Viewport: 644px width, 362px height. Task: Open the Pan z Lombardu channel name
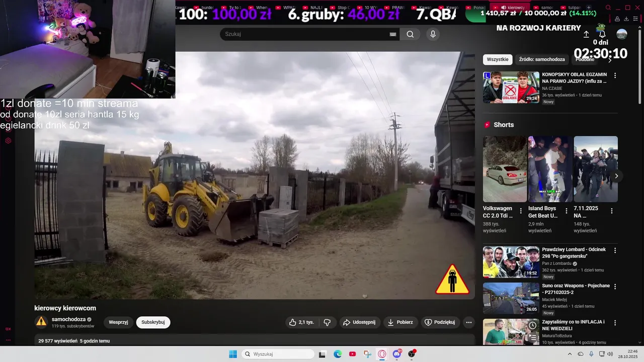tap(556, 263)
